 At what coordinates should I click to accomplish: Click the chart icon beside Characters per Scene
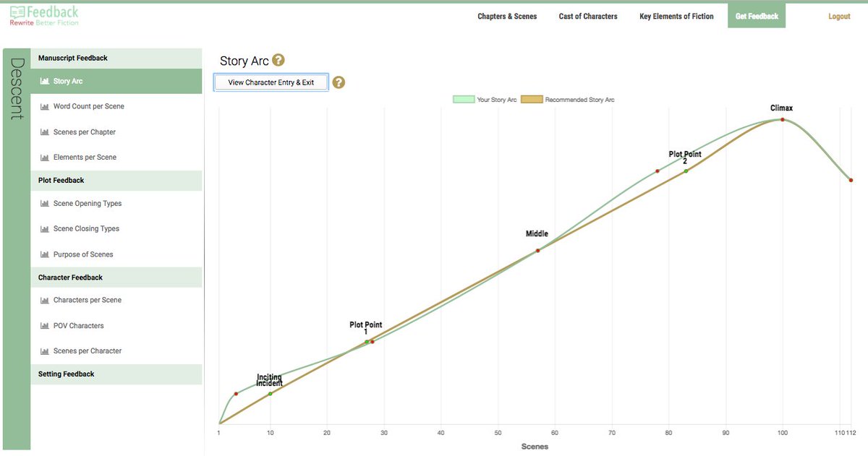coord(45,300)
